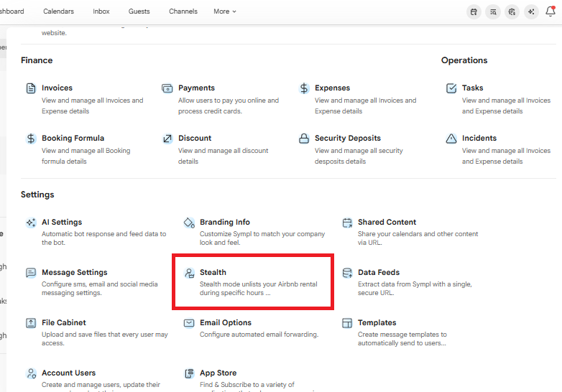Open the Guests nav item

[x=139, y=11]
